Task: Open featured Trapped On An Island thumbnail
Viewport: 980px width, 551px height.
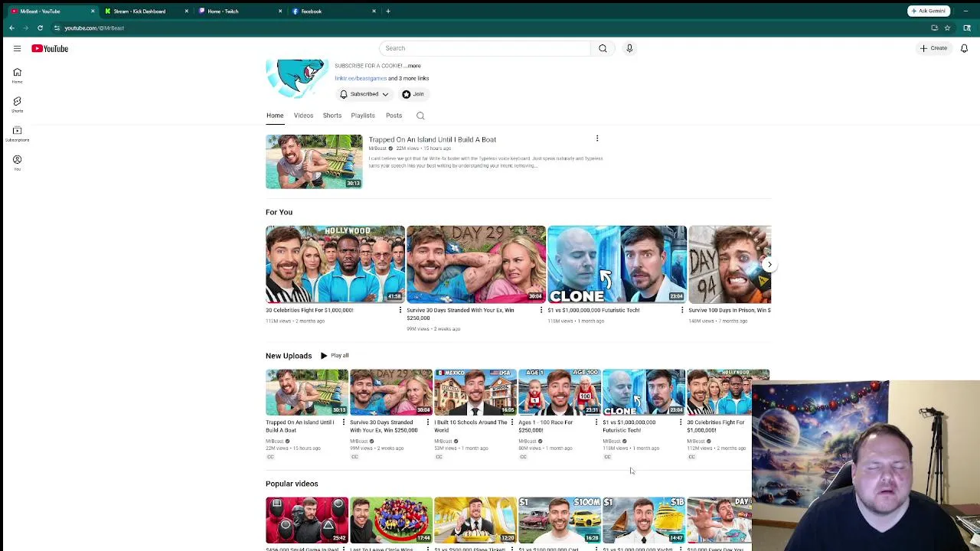Action: [x=314, y=161]
